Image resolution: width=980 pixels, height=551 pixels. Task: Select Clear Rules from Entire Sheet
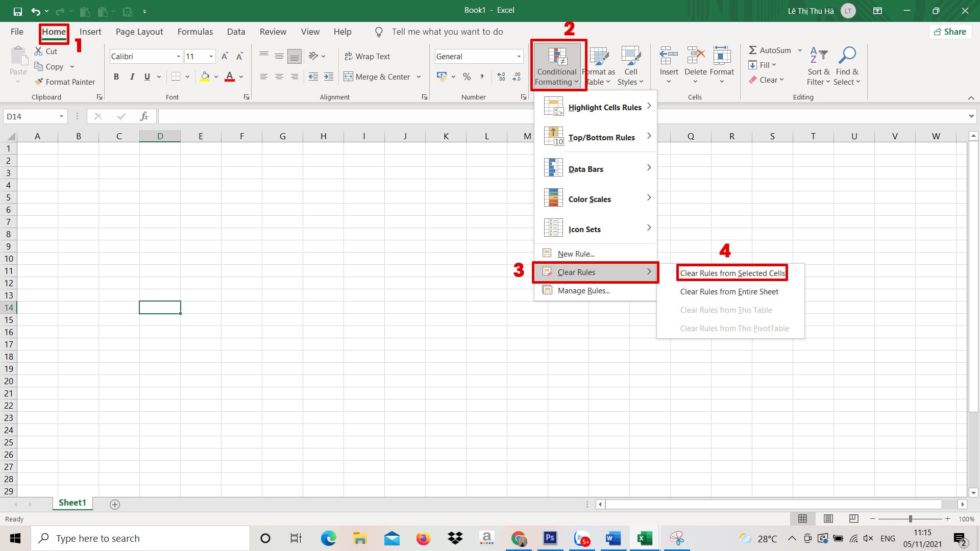pos(729,291)
